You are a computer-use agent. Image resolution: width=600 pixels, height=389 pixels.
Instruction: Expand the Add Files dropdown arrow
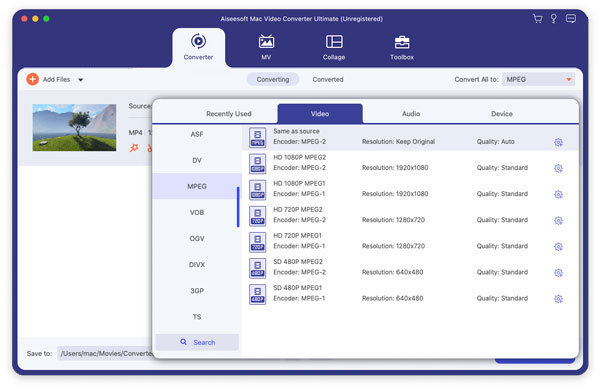click(81, 80)
